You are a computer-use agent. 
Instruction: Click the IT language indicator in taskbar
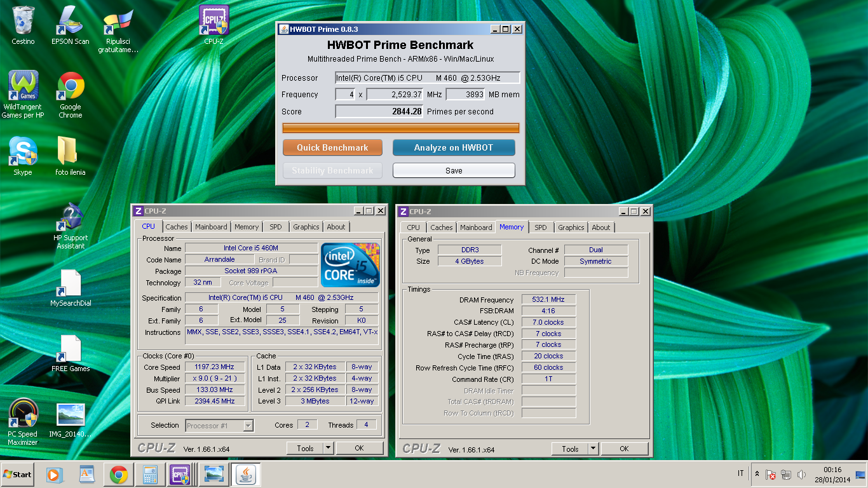click(x=741, y=473)
